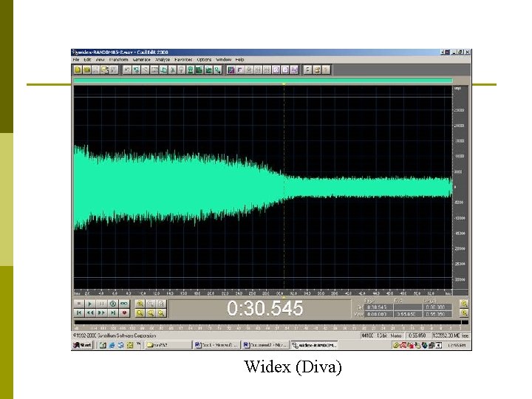Click the Fast Forward transport button
The width and height of the screenshot is (532, 399).
(x=101, y=313)
